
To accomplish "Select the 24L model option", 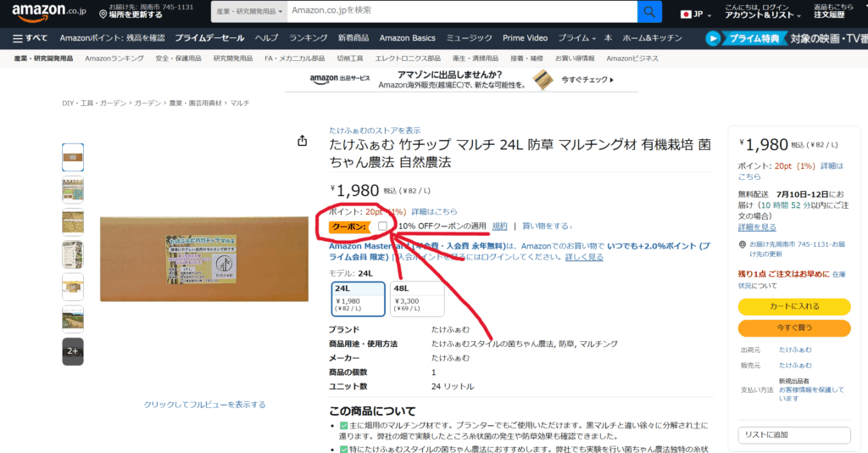I will (x=359, y=299).
